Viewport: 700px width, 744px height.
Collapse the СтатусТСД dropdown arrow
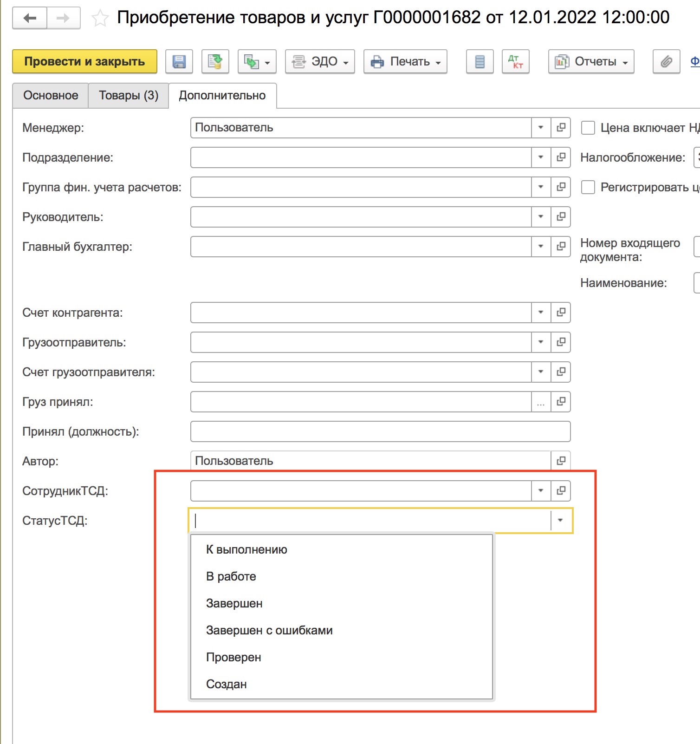[561, 521]
